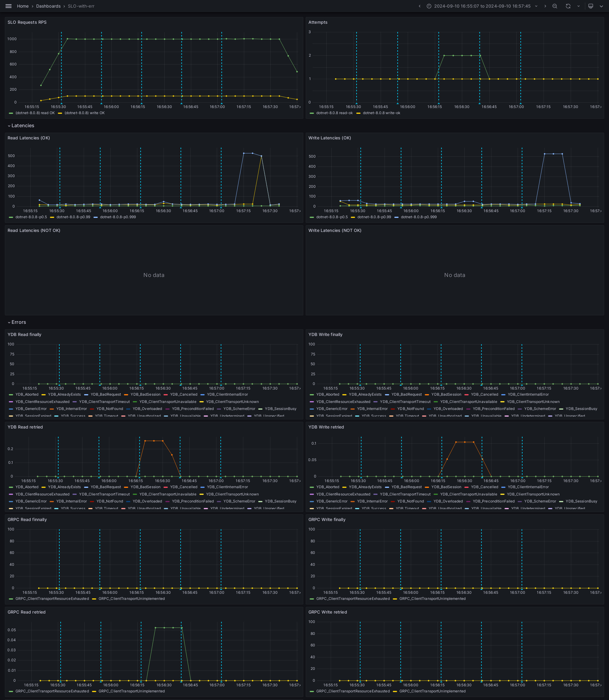
Task: Click the GRPC Read retried panel title
Action: tap(26, 612)
